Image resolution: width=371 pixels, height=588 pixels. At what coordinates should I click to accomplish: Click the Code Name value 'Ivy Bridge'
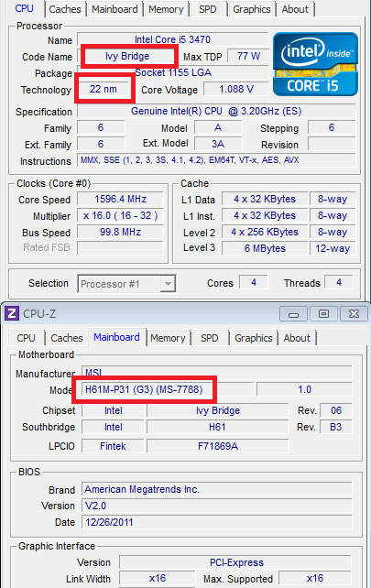pyautogui.click(x=127, y=56)
